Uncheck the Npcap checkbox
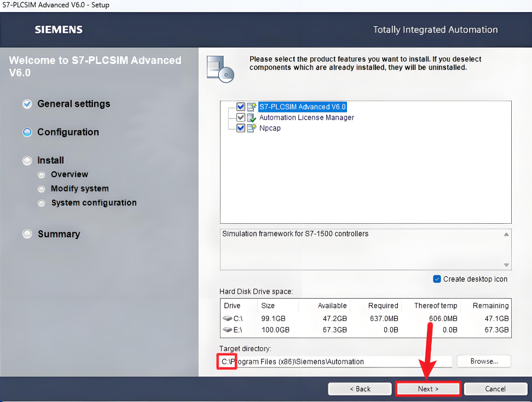Image resolution: width=532 pixels, height=402 pixels. [241, 128]
